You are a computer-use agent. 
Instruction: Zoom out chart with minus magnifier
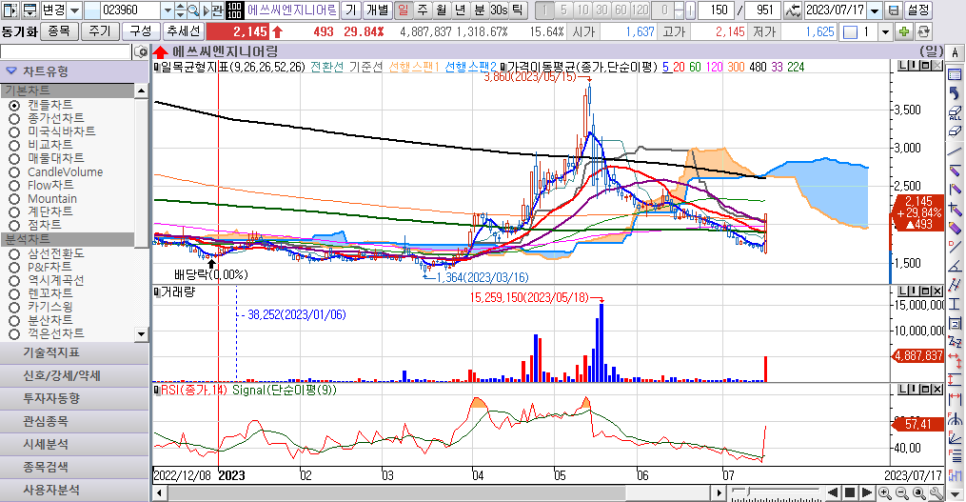902,493
